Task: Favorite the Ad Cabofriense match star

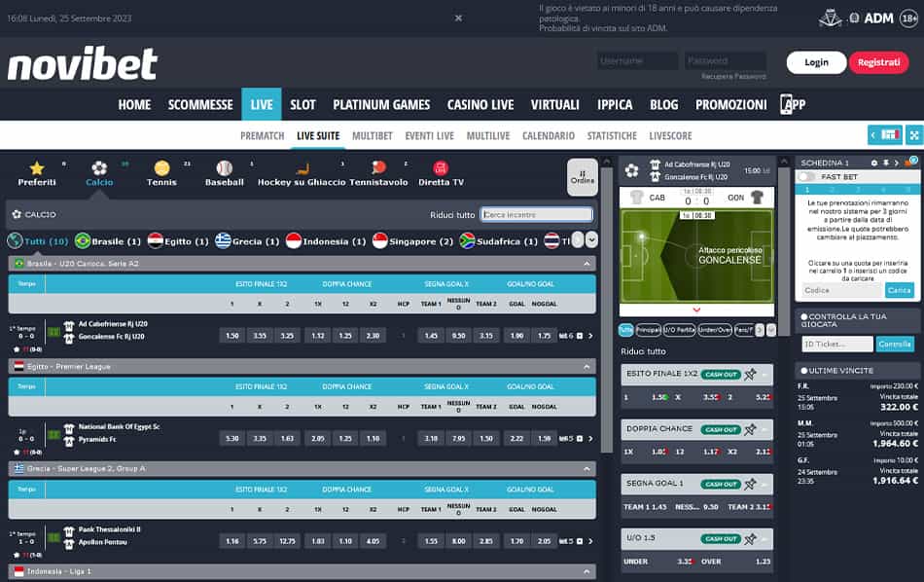Action: tap(17, 349)
